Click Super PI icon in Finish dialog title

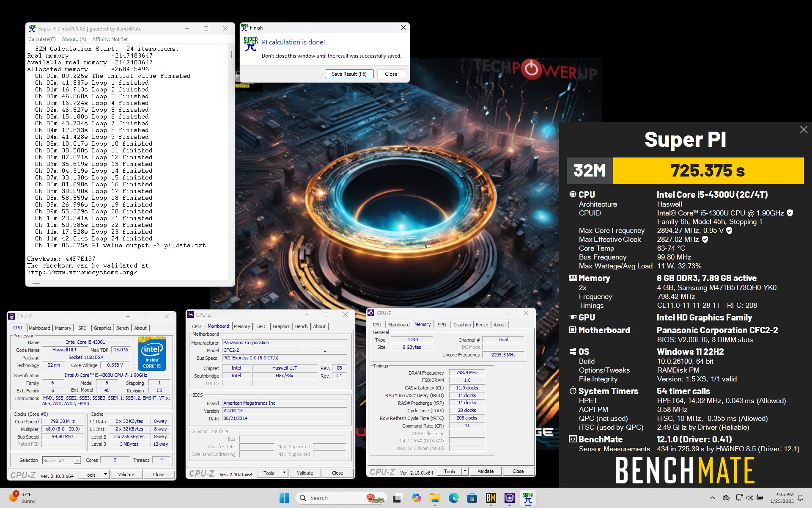(x=244, y=28)
